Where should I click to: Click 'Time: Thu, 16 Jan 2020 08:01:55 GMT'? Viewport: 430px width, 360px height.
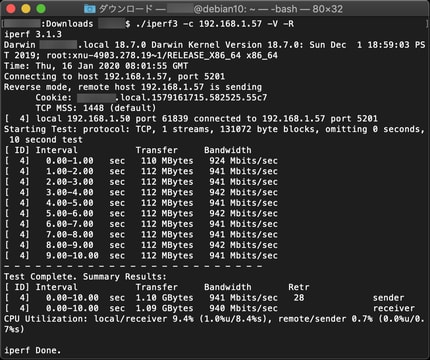pos(96,66)
